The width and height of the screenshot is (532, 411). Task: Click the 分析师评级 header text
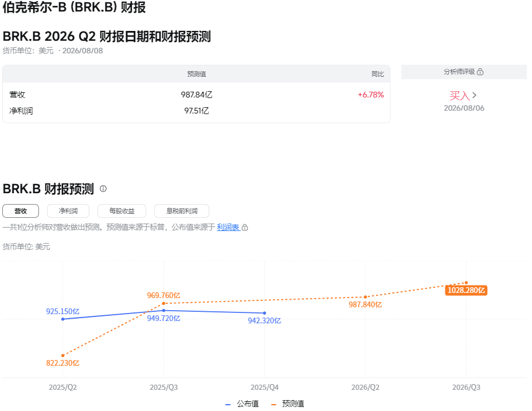[x=459, y=72]
